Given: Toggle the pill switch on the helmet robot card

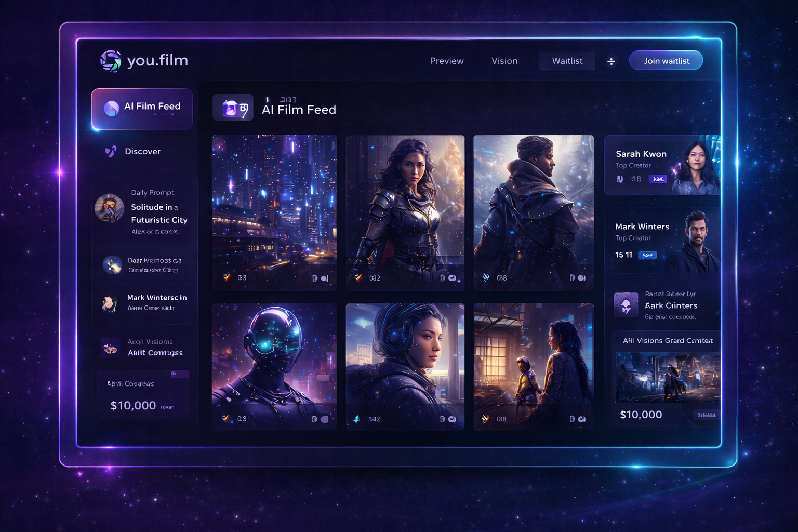Looking at the screenshot, I should [324, 419].
